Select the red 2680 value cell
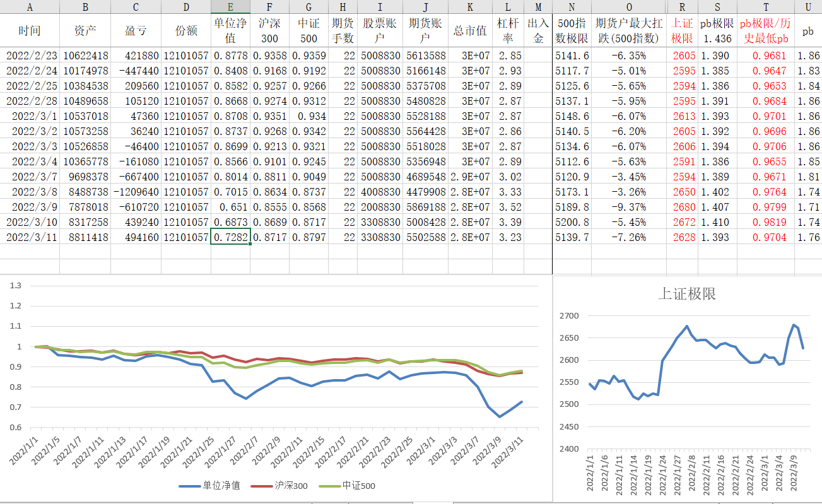This screenshot has height=504, width=822. click(684, 207)
